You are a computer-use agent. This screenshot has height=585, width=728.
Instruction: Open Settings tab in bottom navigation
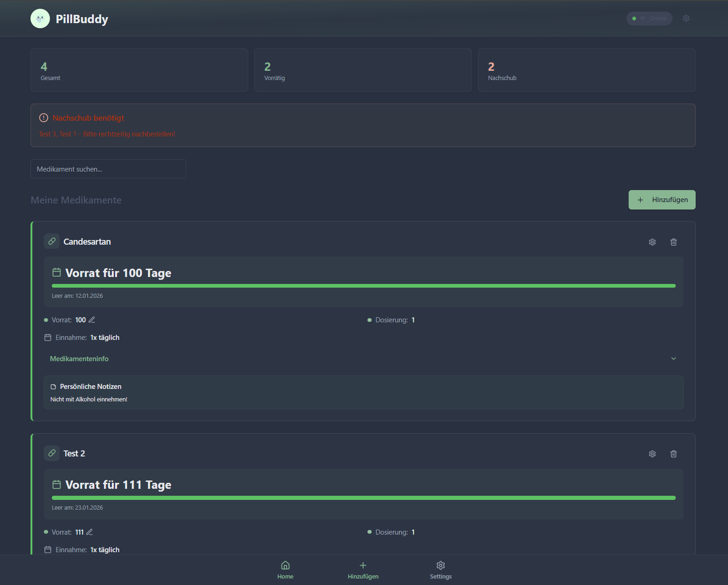click(440, 570)
